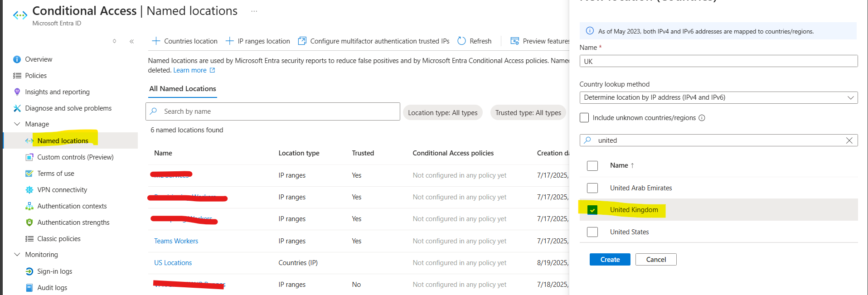868x295 pixels.
Task: Click the plus icon for Countries location
Action: (x=156, y=41)
